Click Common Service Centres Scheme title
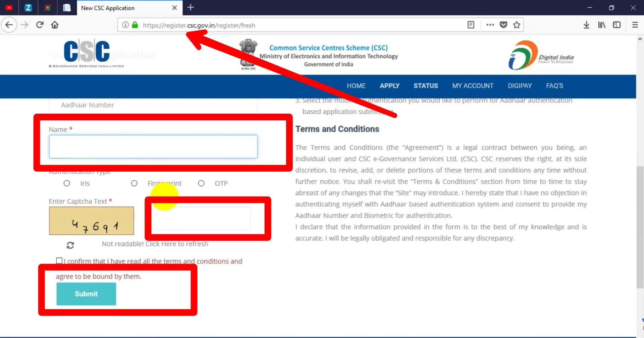The height and width of the screenshot is (338, 644). click(329, 48)
